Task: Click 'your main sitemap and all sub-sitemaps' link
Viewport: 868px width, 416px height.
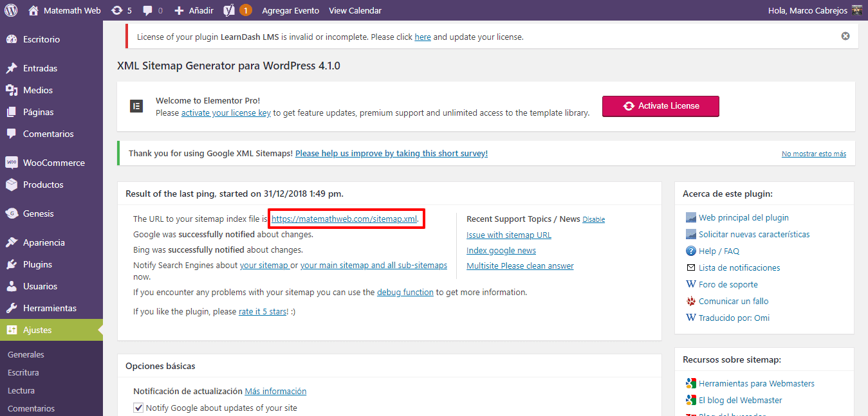Action: 374,265
